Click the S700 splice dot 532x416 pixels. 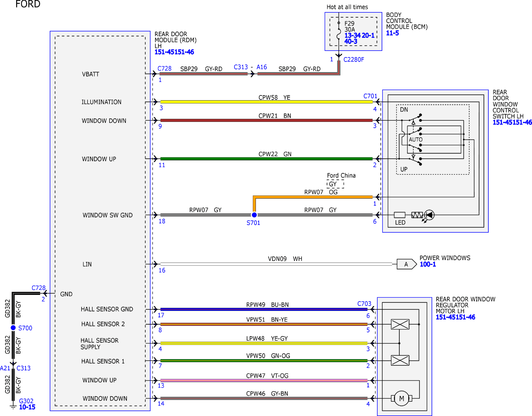click(13, 327)
